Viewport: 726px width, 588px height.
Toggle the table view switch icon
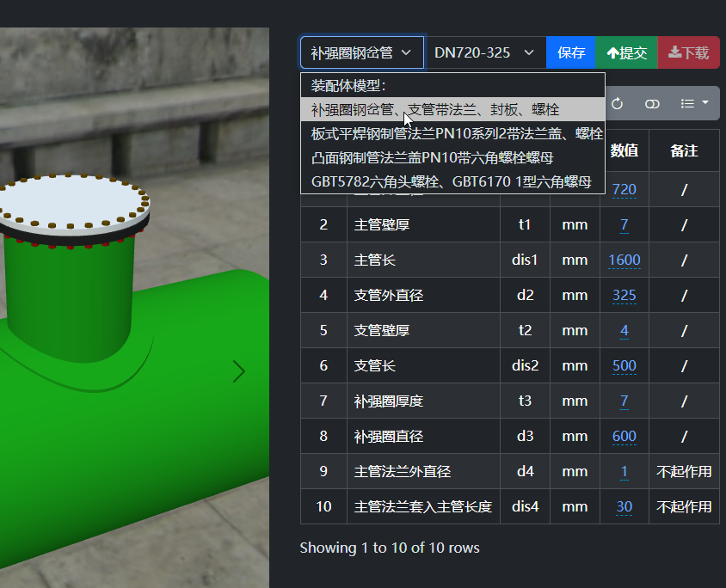(652, 103)
